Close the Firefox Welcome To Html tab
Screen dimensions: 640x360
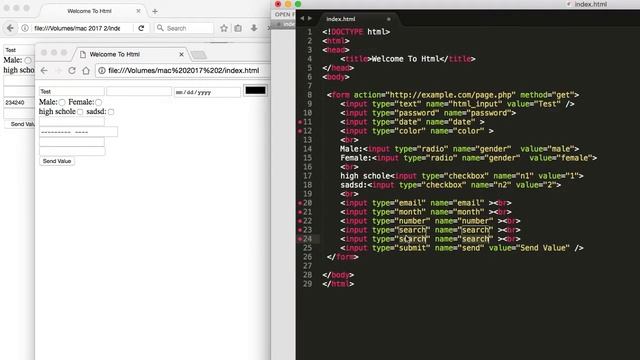[138, 11]
